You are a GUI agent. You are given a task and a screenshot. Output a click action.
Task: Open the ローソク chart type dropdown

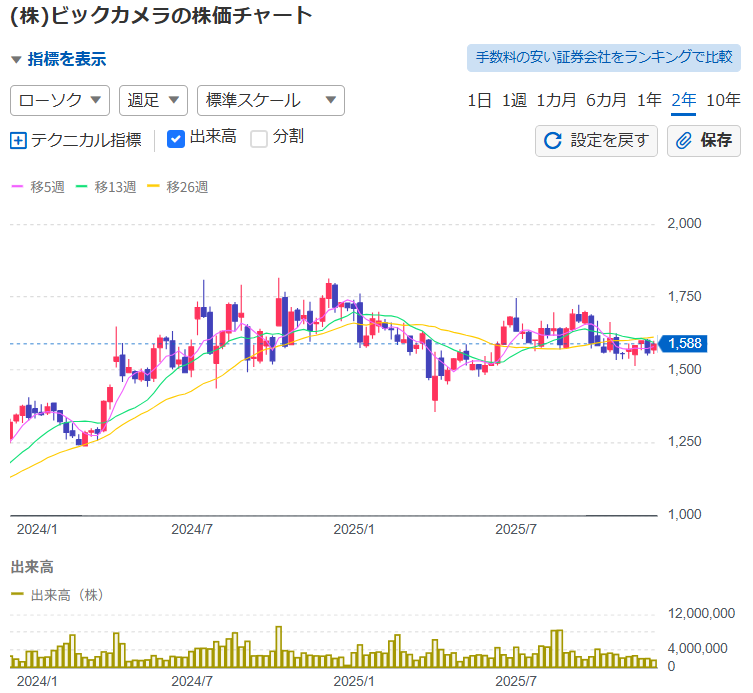point(59,100)
